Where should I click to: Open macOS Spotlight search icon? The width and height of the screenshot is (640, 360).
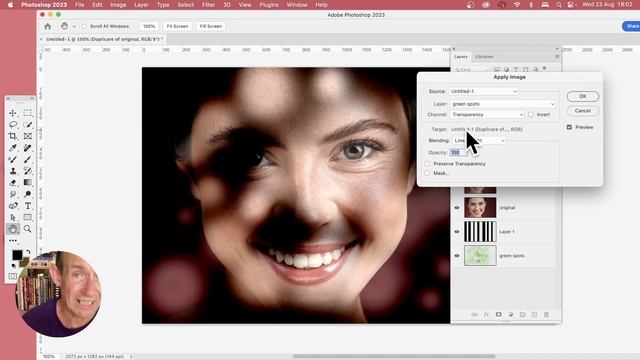[558, 5]
